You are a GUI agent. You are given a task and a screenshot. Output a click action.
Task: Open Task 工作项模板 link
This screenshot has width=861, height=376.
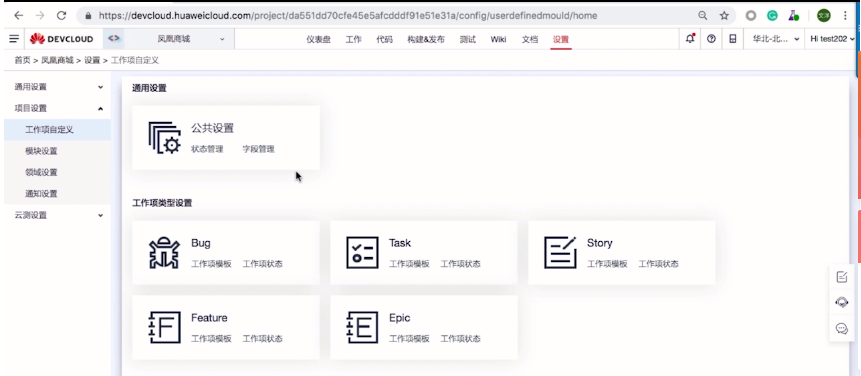[409, 264]
